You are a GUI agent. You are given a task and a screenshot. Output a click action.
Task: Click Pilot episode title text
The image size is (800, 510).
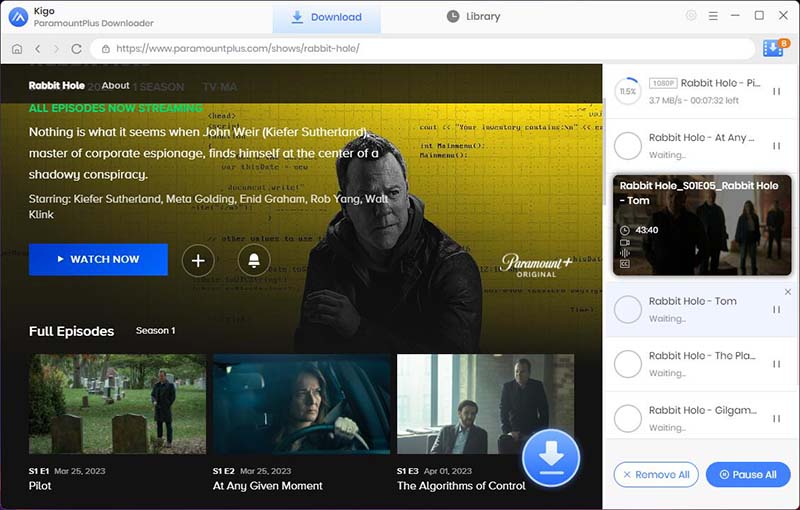[40, 486]
